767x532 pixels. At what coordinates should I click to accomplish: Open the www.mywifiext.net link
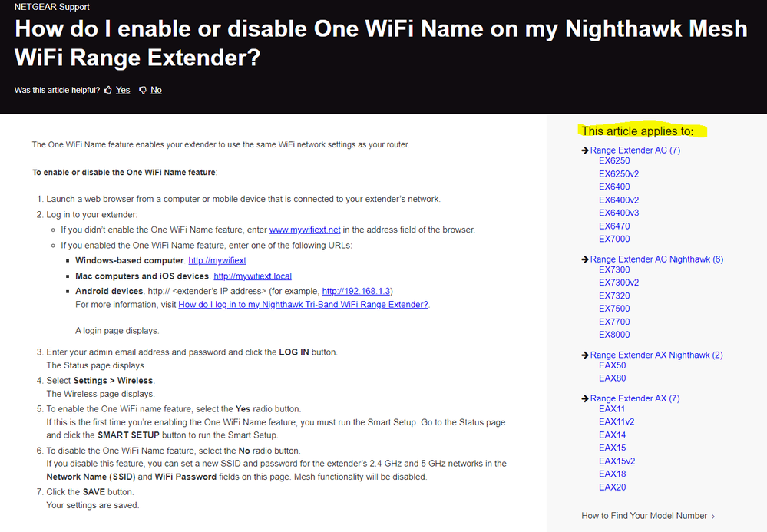coord(305,230)
